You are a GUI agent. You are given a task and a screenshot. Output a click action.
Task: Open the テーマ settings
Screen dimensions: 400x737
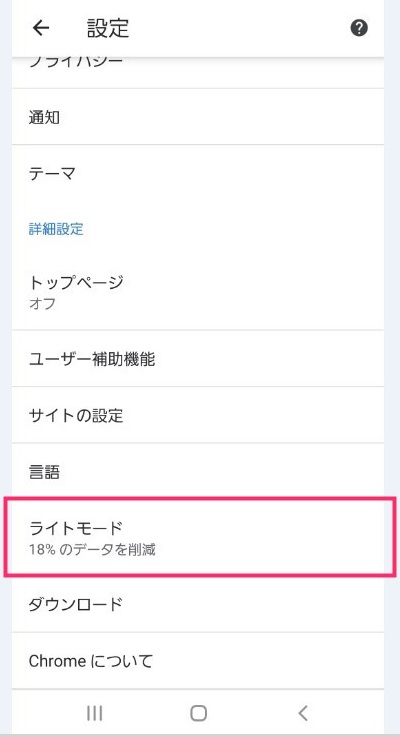coord(198,174)
